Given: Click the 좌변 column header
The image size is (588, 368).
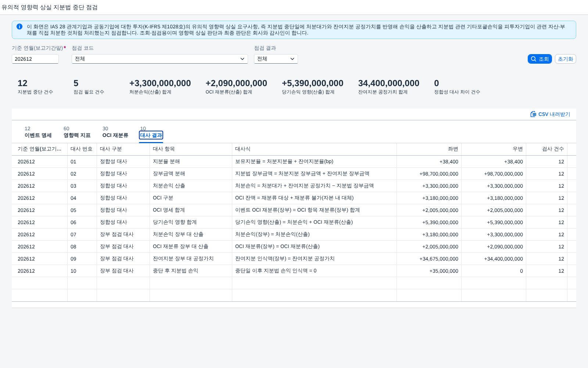Looking at the screenshot, I should pyautogui.click(x=429, y=149).
